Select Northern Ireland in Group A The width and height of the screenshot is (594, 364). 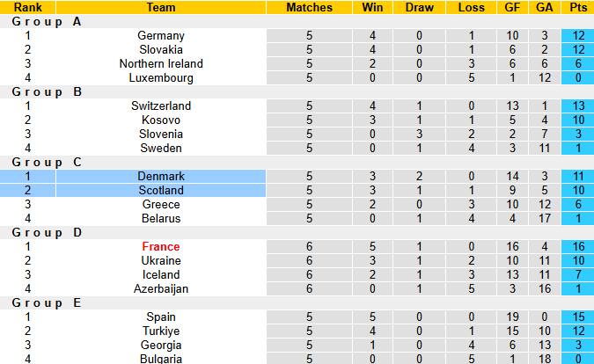click(161, 63)
